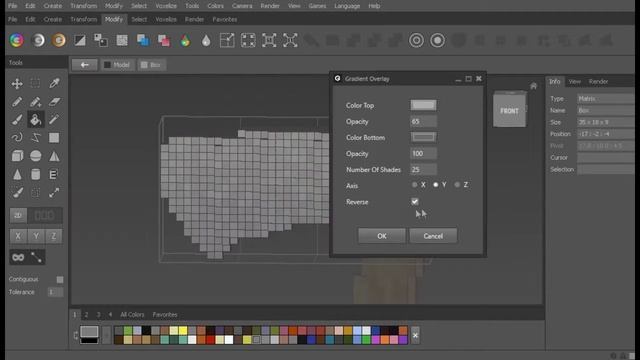Open the Color Bottom swatch
Image resolution: width=640 pixels, height=360 pixels.
423,137
